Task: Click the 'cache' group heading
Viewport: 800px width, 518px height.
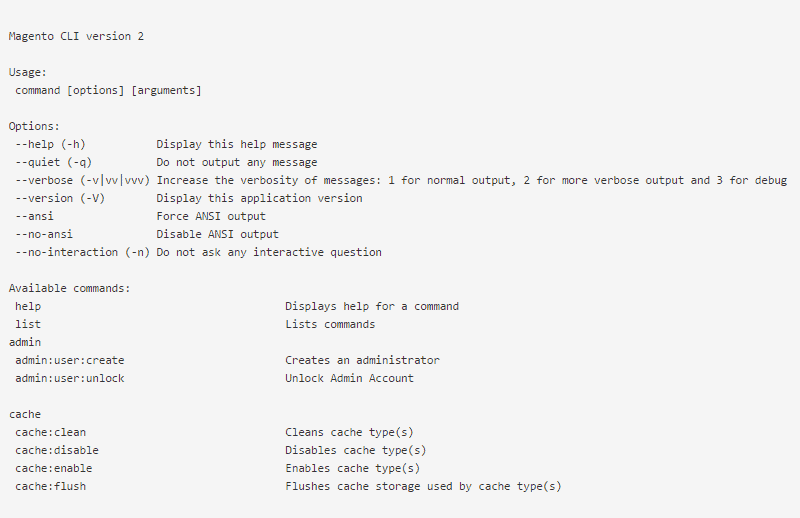Action: (24, 415)
